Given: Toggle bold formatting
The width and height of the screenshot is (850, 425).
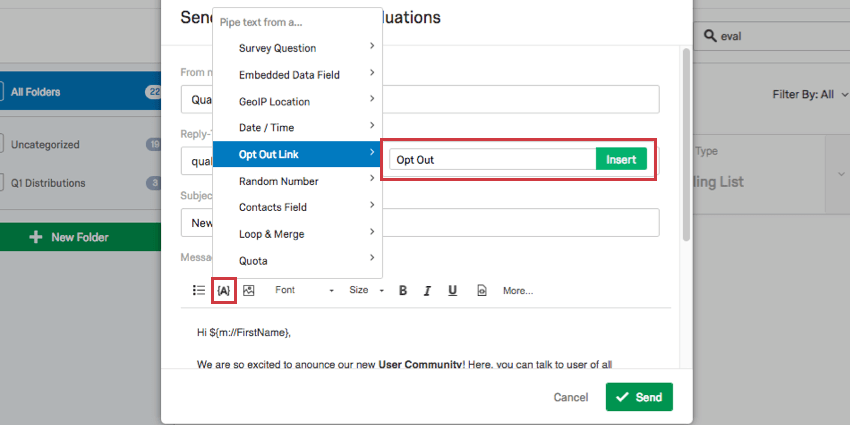Looking at the screenshot, I should point(403,291).
